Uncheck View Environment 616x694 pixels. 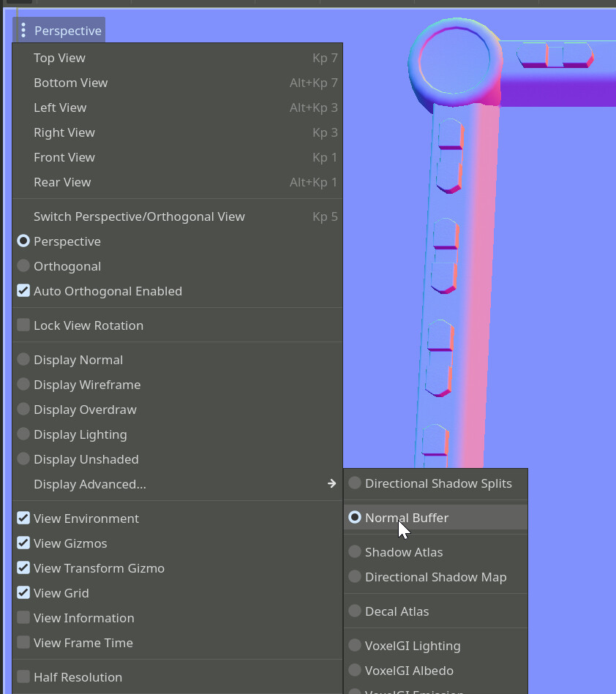click(23, 518)
